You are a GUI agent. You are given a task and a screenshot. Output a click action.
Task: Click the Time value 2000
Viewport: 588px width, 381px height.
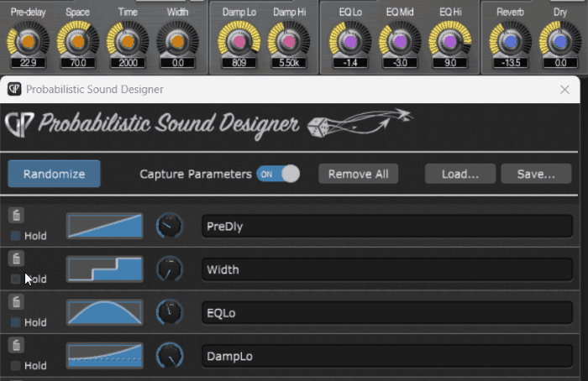coord(128,63)
